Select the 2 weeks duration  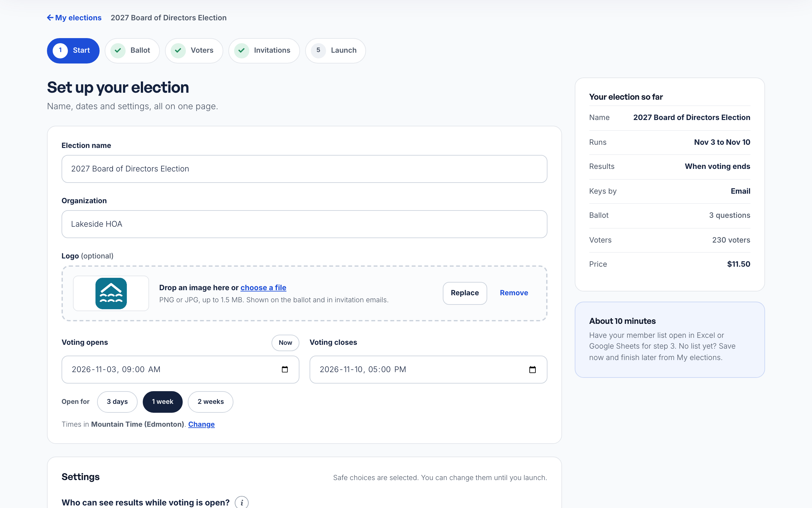(210, 402)
